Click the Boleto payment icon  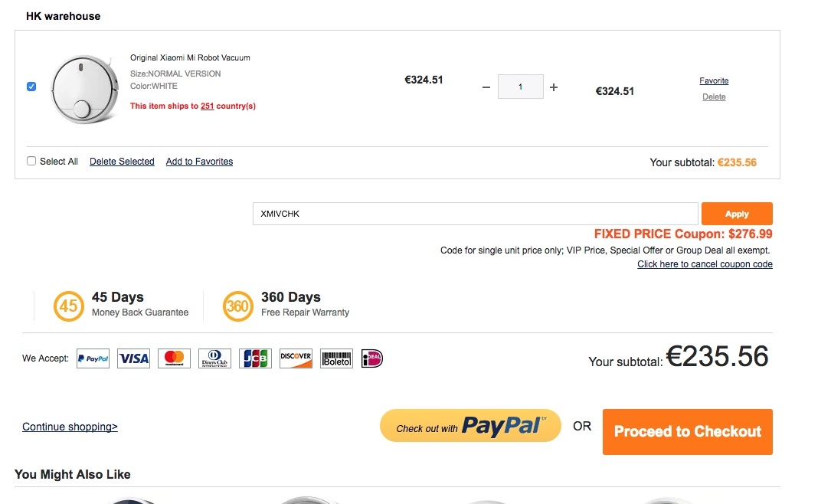pos(336,358)
